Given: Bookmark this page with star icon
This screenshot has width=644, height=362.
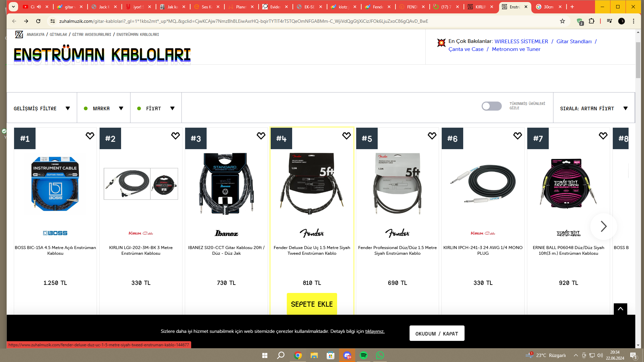Looking at the screenshot, I should [562, 21].
